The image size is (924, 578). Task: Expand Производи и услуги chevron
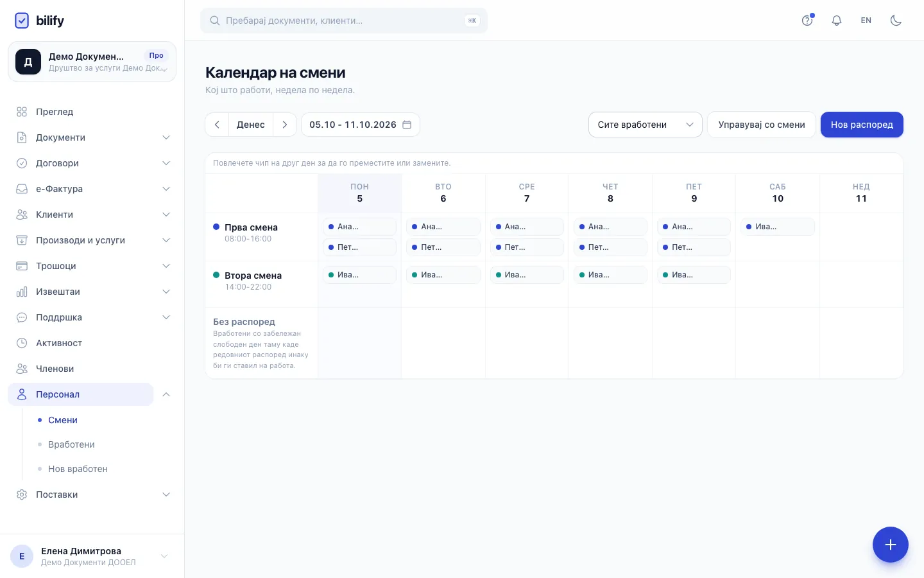[x=166, y=240]
